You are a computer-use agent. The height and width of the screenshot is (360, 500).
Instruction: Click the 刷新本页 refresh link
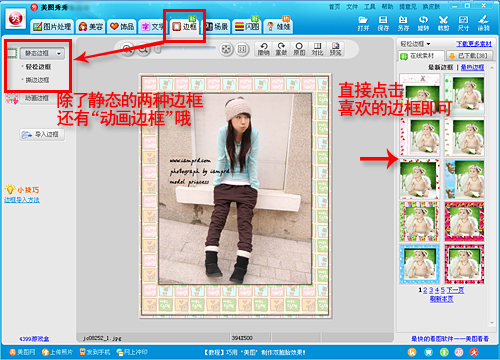point(441,299)
